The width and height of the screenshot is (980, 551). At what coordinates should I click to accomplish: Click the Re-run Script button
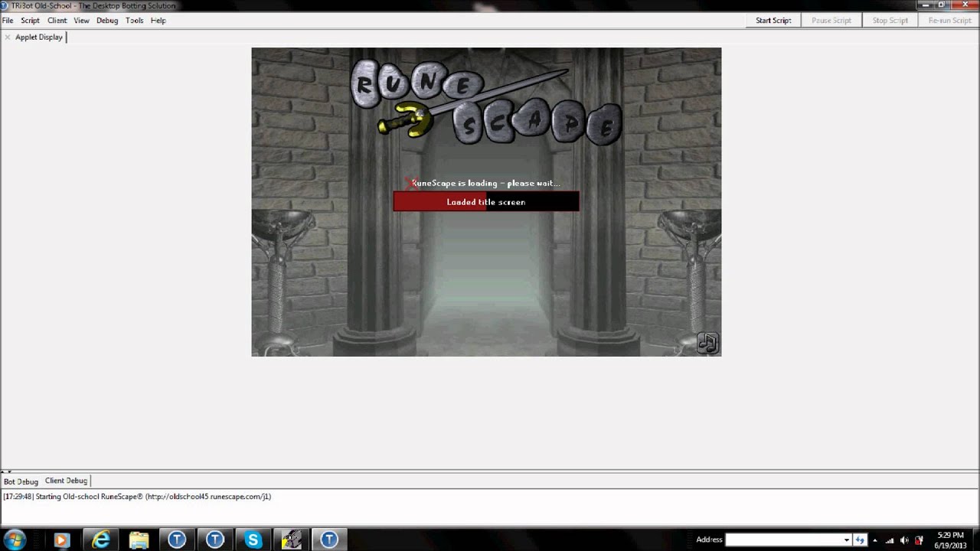pos(949,21)
